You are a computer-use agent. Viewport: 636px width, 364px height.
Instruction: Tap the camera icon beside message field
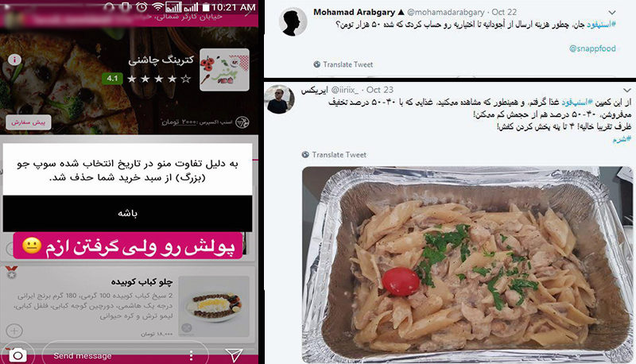click(17, 355)
